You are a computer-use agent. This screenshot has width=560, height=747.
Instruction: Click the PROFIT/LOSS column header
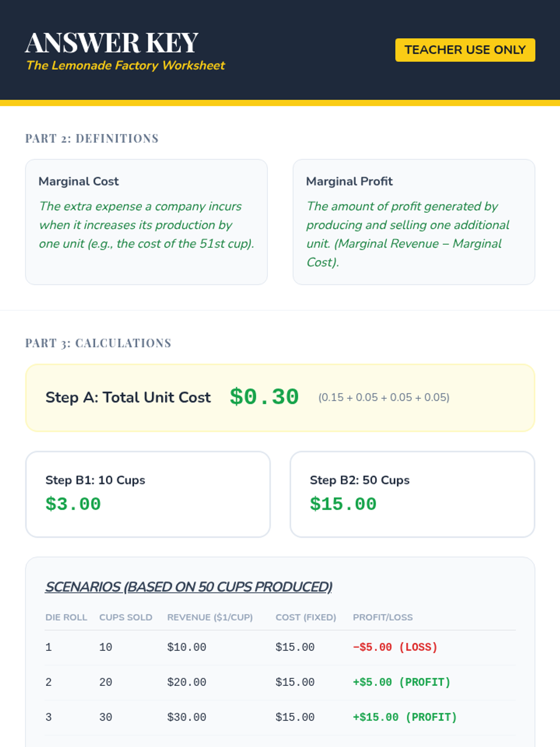[x=383, y=617]
